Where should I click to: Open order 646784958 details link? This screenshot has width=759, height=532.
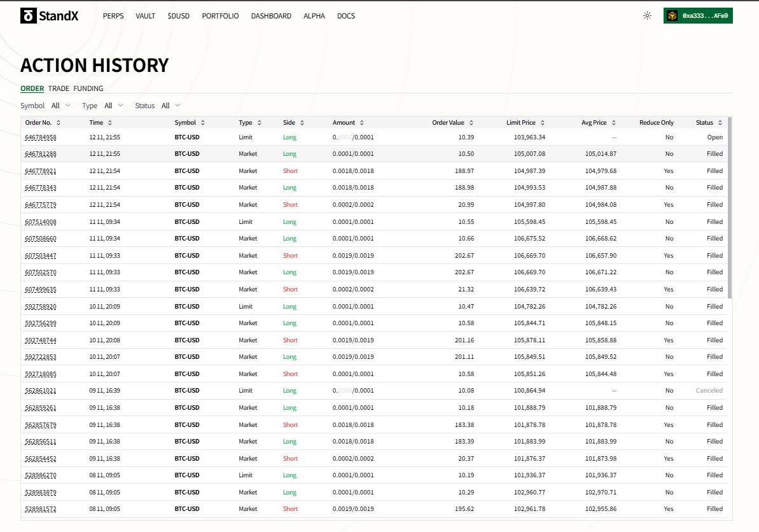click(x=41, y=137)
